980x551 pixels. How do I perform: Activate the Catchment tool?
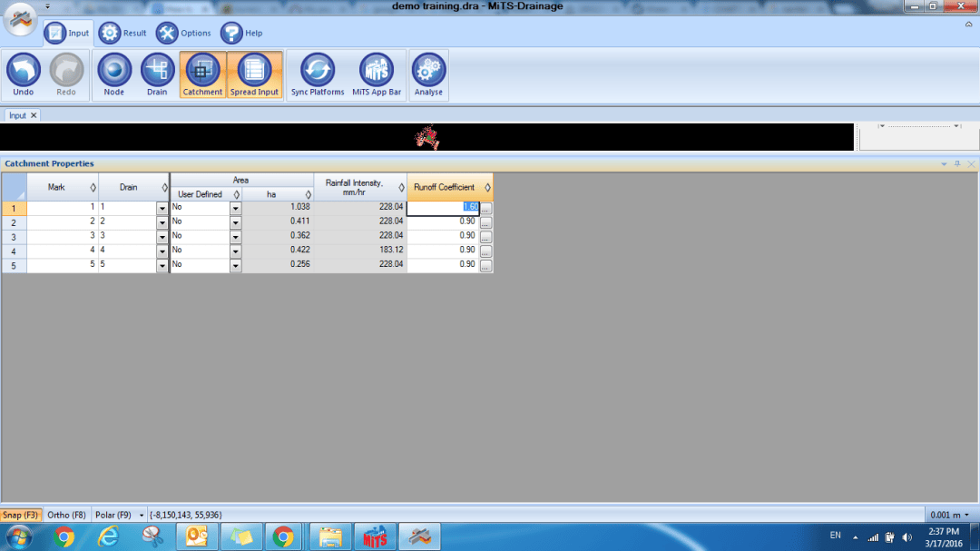(x=202, y=75)
